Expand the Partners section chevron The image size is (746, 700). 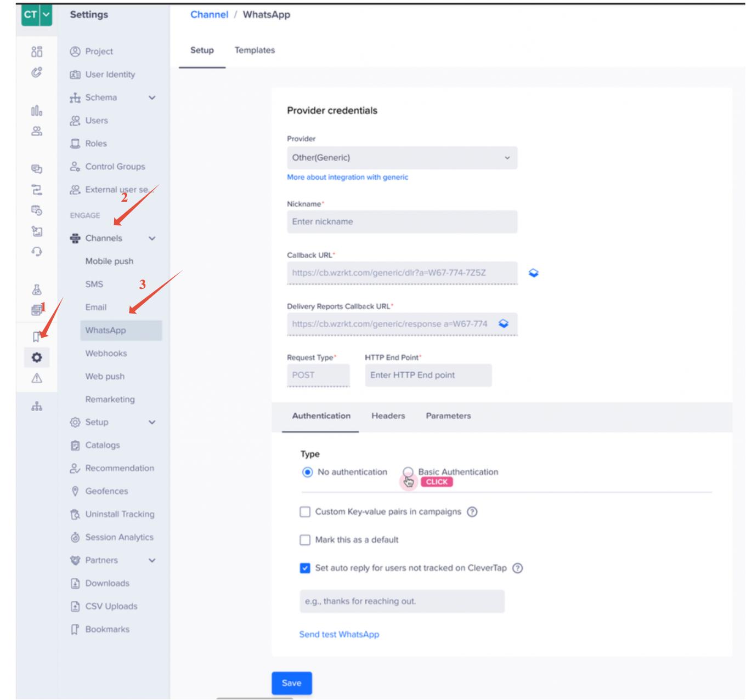click(x=152, y=560)
